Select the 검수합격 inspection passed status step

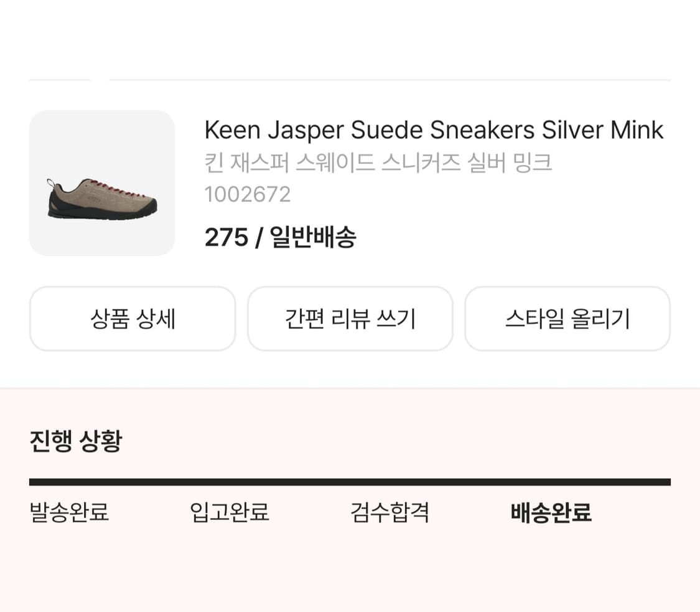pyautogui.click(x=390, y=513)
